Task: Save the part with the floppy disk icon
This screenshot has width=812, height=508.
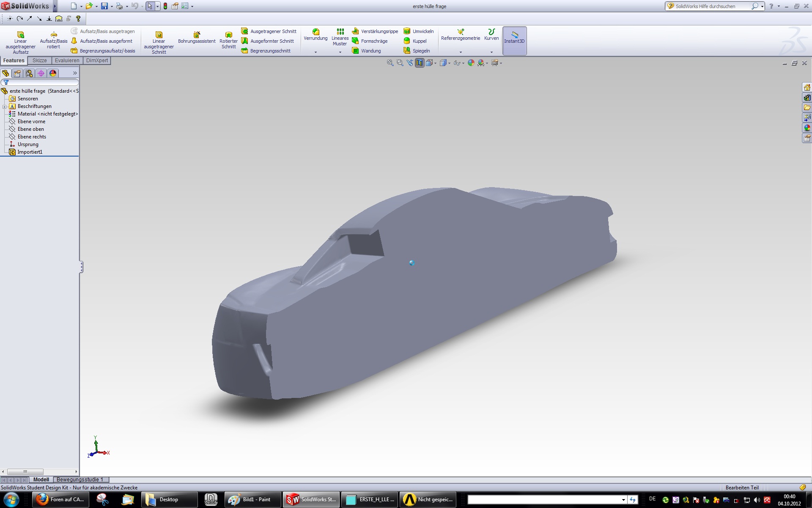Action: pos(104,6)
